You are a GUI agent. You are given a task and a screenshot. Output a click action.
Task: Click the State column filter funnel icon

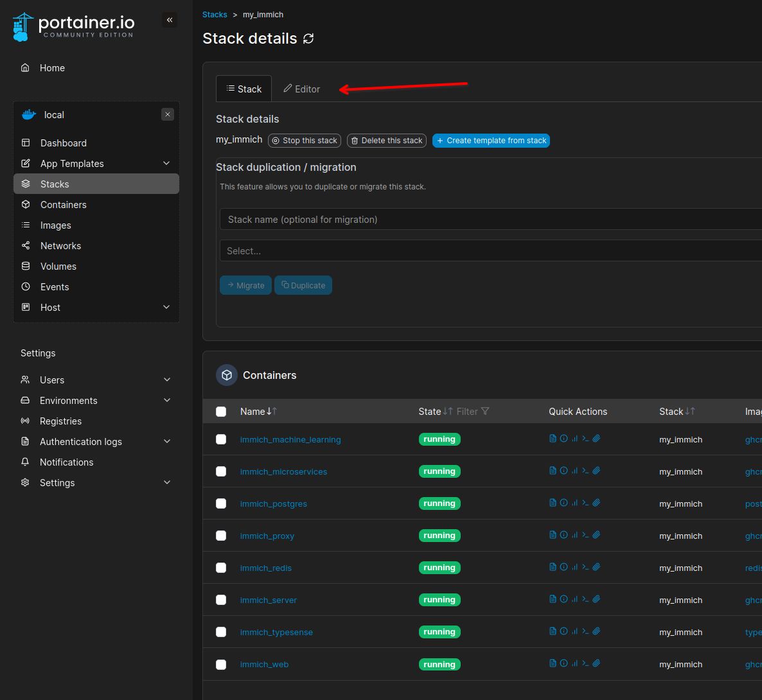click(x=485, y=412)
